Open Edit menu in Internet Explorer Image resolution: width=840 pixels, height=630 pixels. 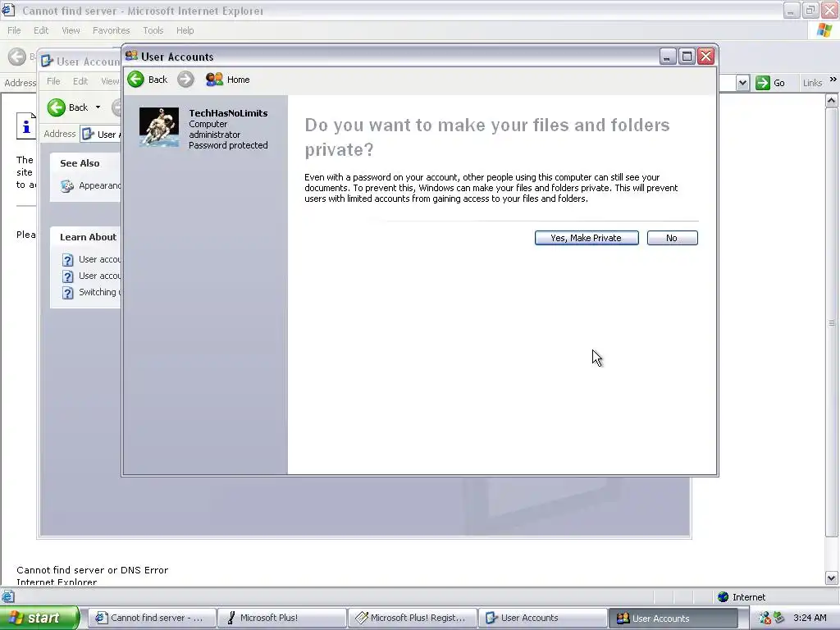point(41,30)
